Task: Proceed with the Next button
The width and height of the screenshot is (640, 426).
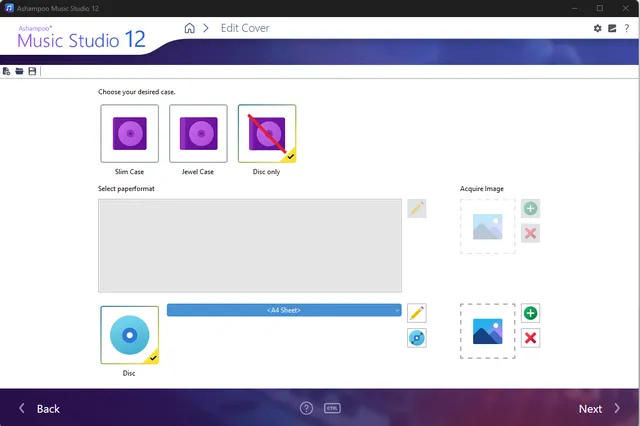Action: tap(599, 409)
